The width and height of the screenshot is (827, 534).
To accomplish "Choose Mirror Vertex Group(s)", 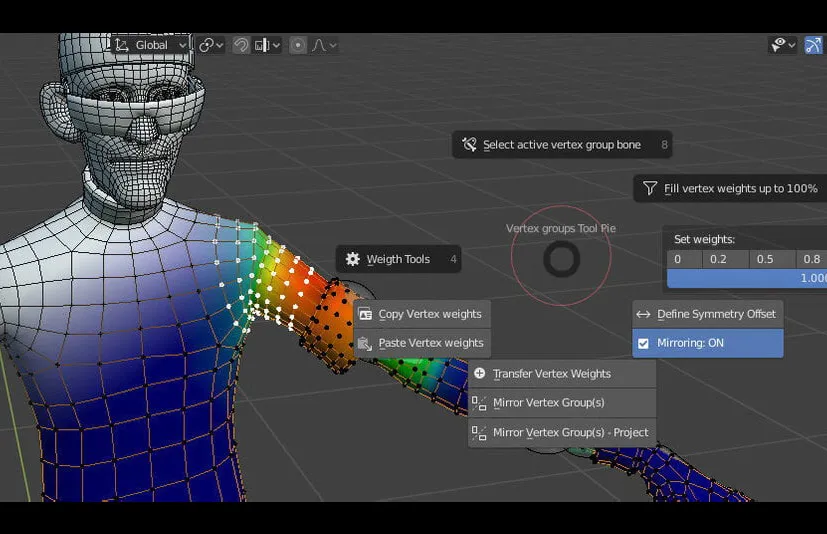I will point(562,403).
